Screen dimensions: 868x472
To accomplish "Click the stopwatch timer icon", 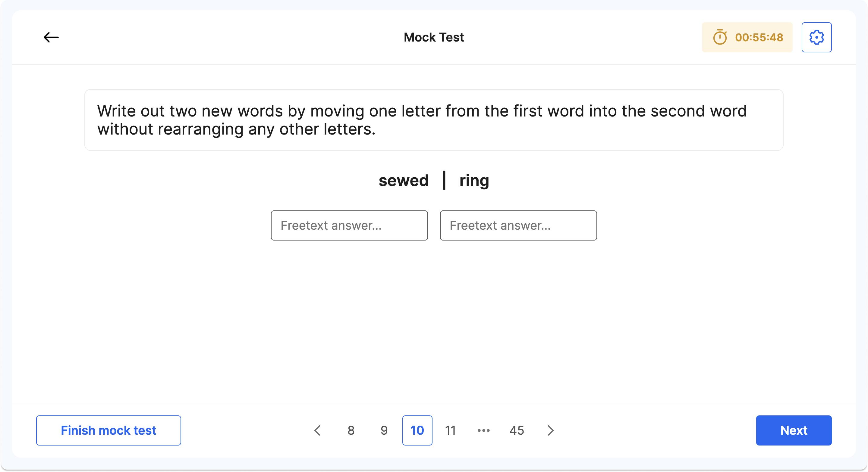I will [720, 37].
